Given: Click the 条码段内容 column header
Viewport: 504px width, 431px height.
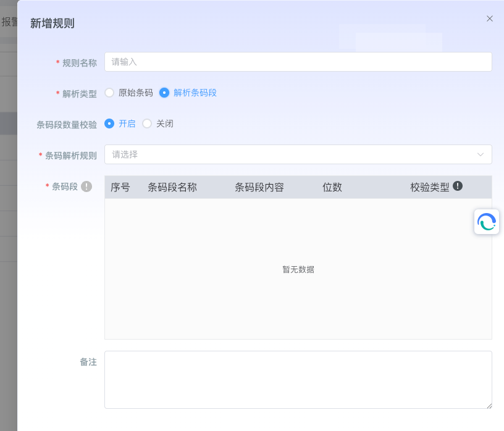Looking at the screenshot, I should click(x=259, y=187).
